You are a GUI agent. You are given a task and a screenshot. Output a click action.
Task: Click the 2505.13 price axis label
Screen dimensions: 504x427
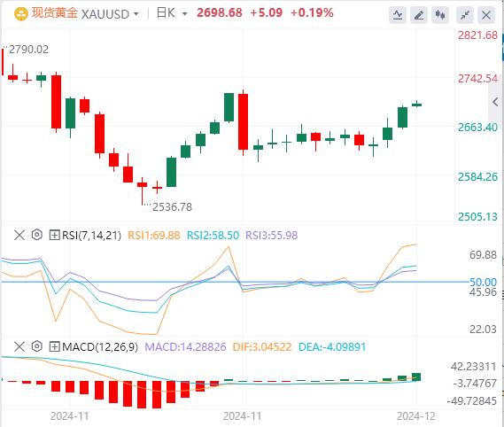click(477, 217)
